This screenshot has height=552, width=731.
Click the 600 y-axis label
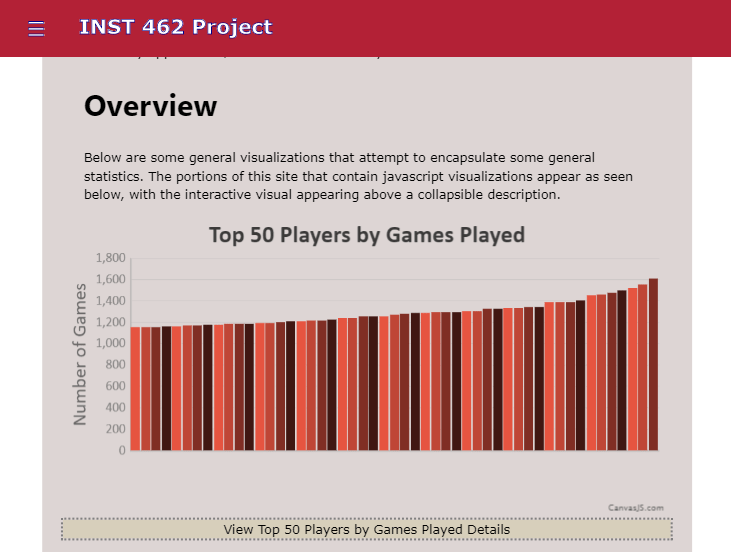tap(115, 386)
